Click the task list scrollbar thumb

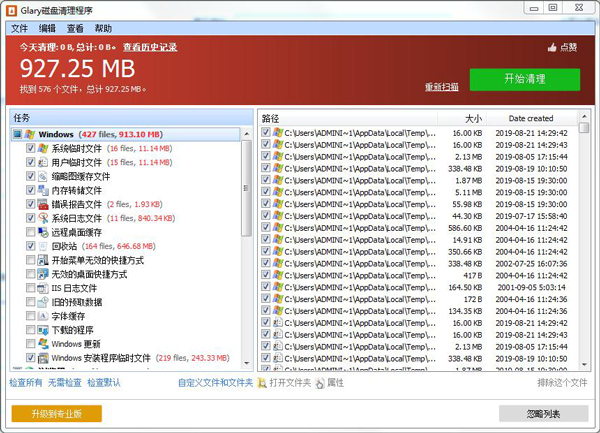(247, 188)
